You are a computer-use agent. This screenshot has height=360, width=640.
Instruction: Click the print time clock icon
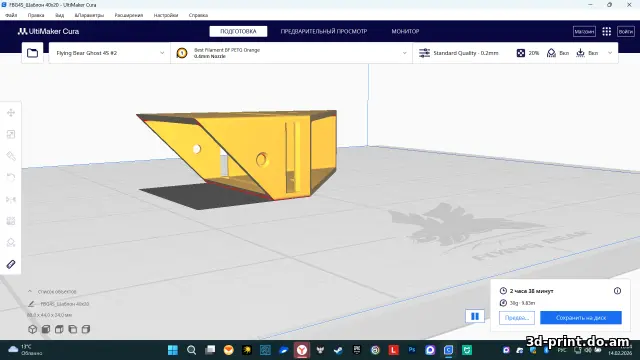click(x=503, y=291)
